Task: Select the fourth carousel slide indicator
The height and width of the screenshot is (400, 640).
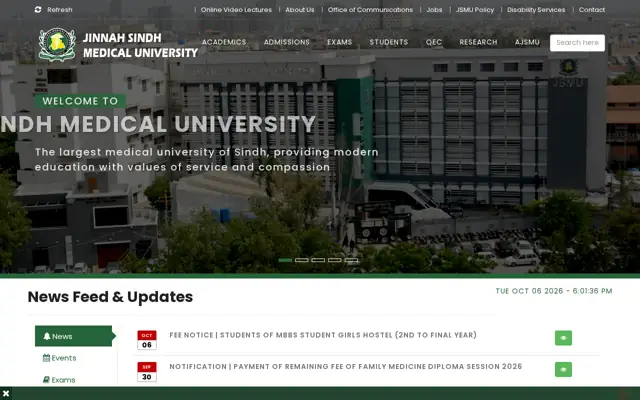Action: [334, 260]
